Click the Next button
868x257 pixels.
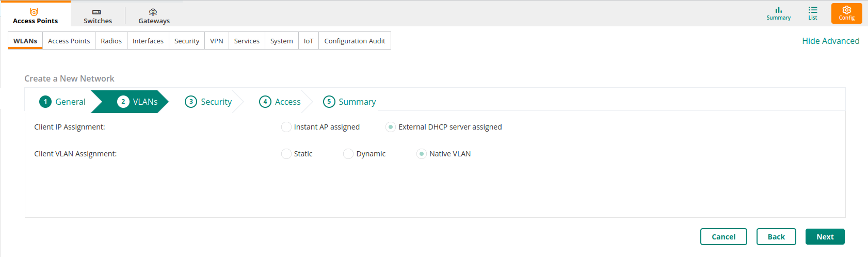coord(825,237)
